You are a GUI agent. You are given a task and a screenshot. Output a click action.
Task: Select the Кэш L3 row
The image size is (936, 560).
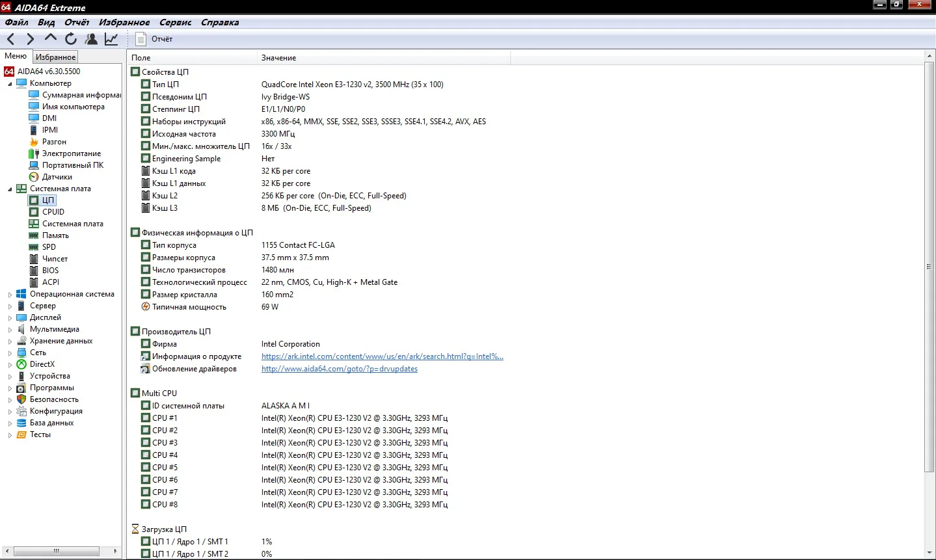click(x=526, y=208)
